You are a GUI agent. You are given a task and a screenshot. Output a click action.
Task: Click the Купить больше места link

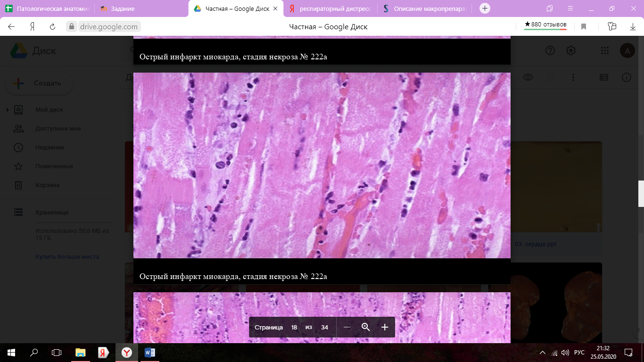tap(67, 257)
